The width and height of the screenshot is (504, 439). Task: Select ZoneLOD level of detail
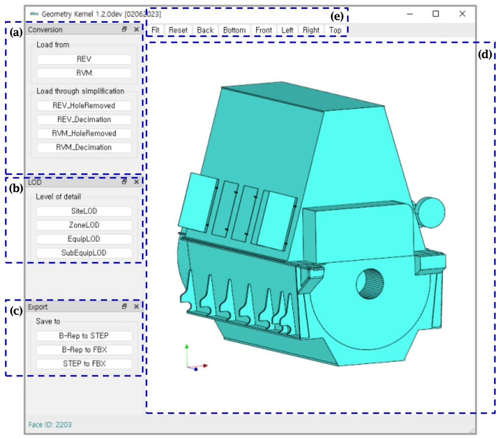click(84, 225)
